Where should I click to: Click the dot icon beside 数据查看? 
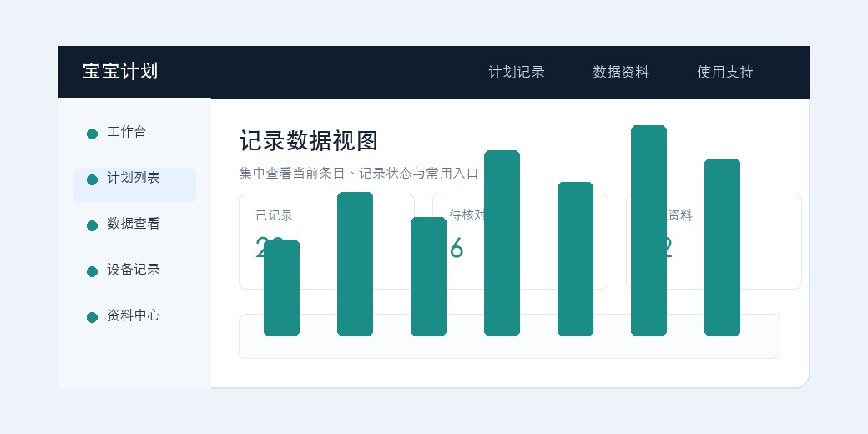pos(93,226)
